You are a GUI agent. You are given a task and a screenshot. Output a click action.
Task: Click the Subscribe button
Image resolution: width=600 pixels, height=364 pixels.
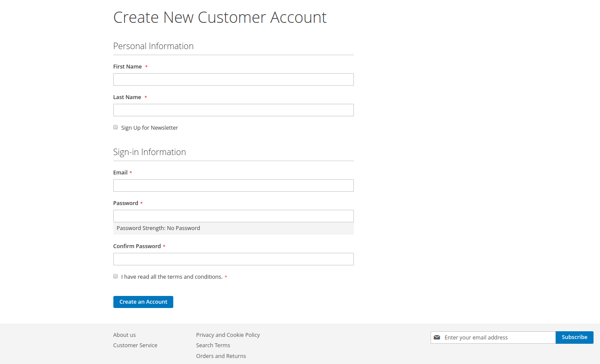(574, 337)
